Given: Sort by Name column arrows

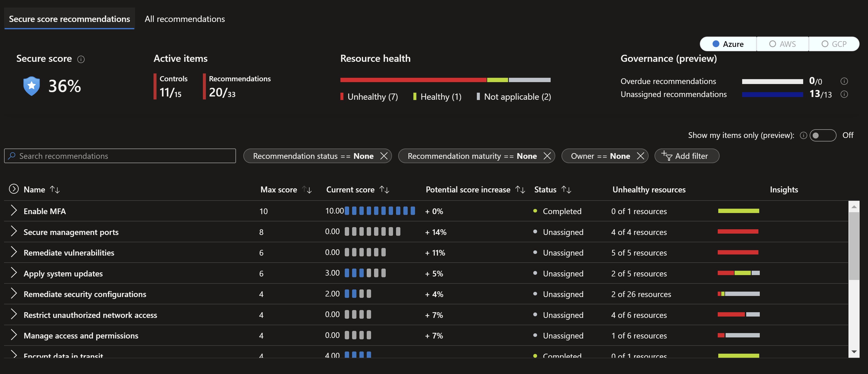Looking at the screenshot, I should 55,189.
